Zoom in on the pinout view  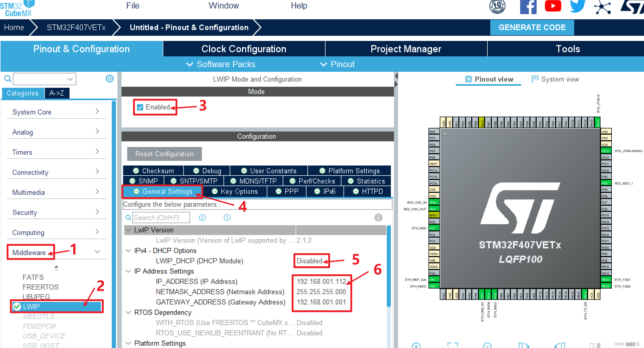pos(416,345)
